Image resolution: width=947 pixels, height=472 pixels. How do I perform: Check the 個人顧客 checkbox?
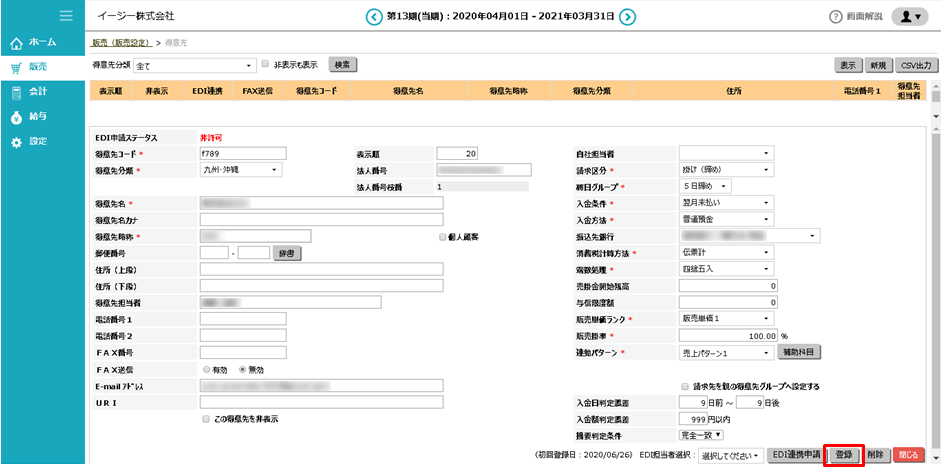[442, 237]
